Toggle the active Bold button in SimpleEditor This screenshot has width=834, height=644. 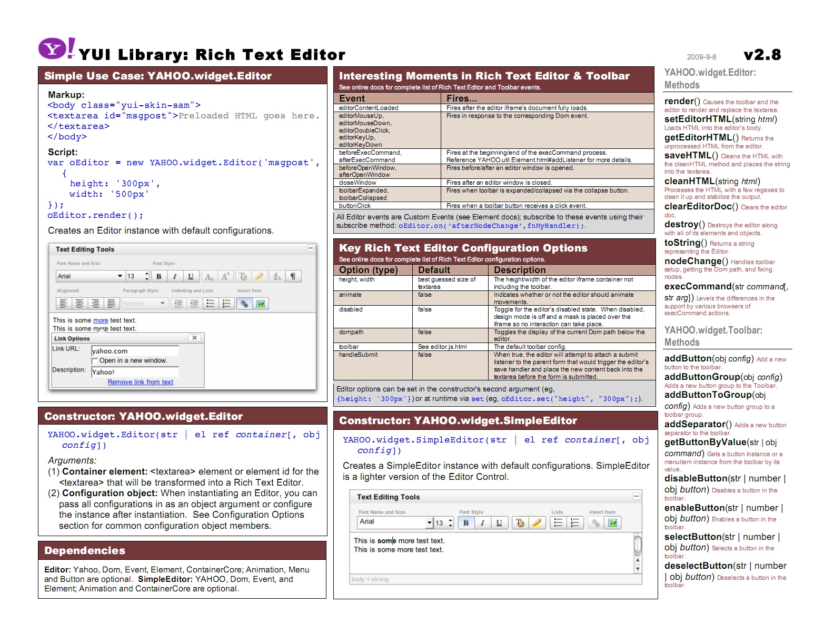(x=465, y=522)
